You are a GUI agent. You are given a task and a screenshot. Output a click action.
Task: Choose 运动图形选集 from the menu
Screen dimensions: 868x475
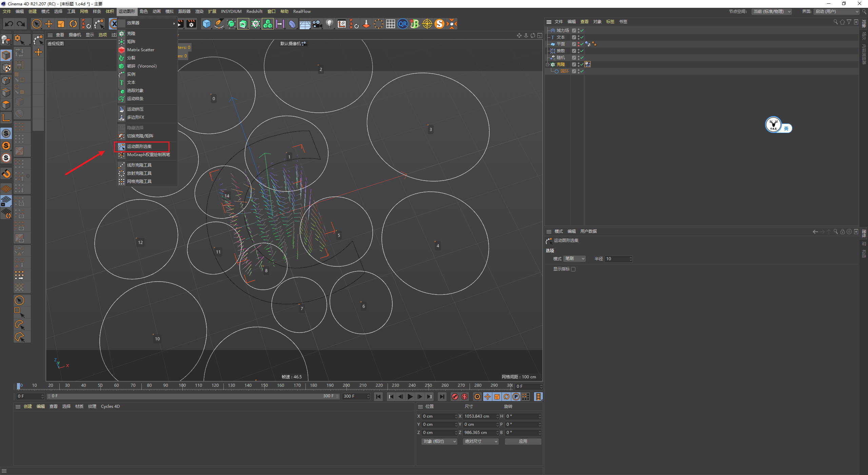(139, 147)
